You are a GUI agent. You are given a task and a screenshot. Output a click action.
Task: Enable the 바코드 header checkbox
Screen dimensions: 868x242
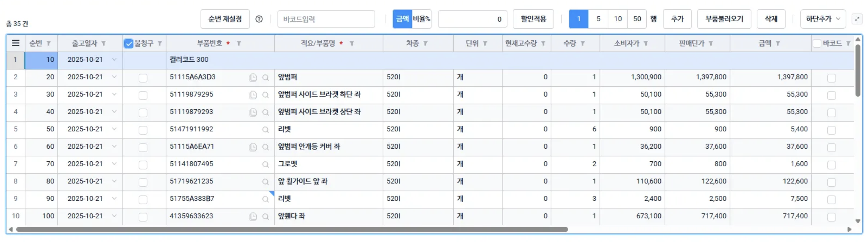(817, 43)
